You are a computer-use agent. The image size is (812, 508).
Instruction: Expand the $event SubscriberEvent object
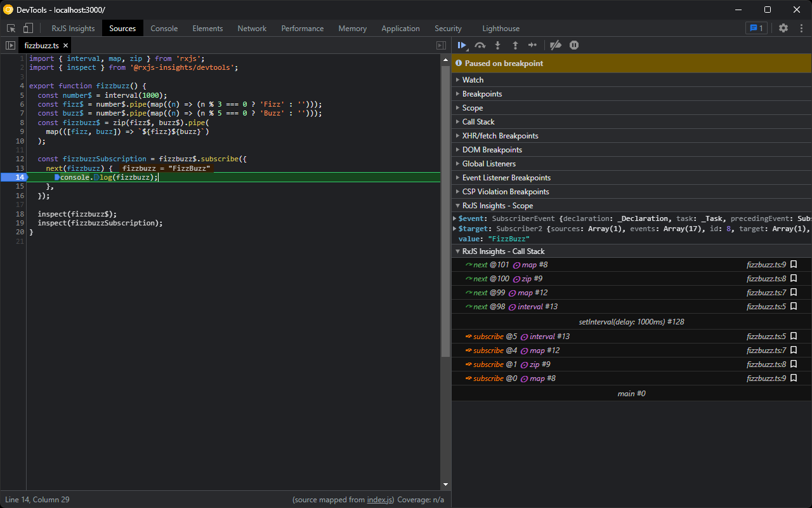tap(455, 218)
